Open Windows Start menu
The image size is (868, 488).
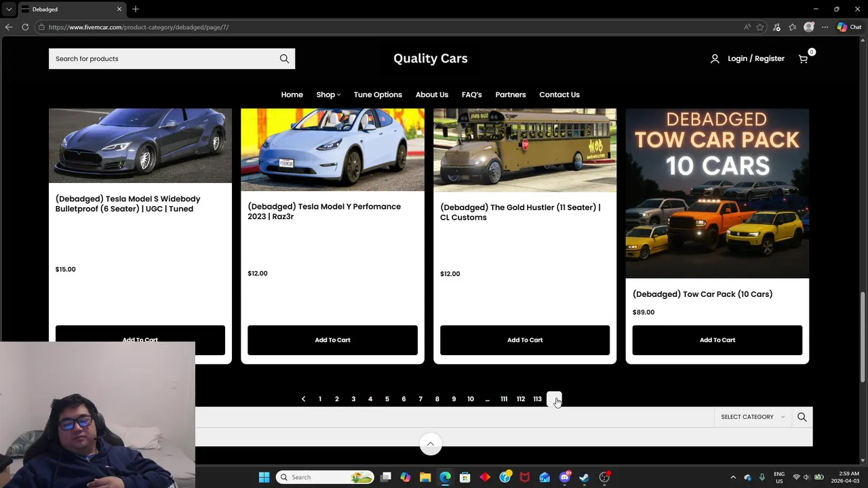264,477
